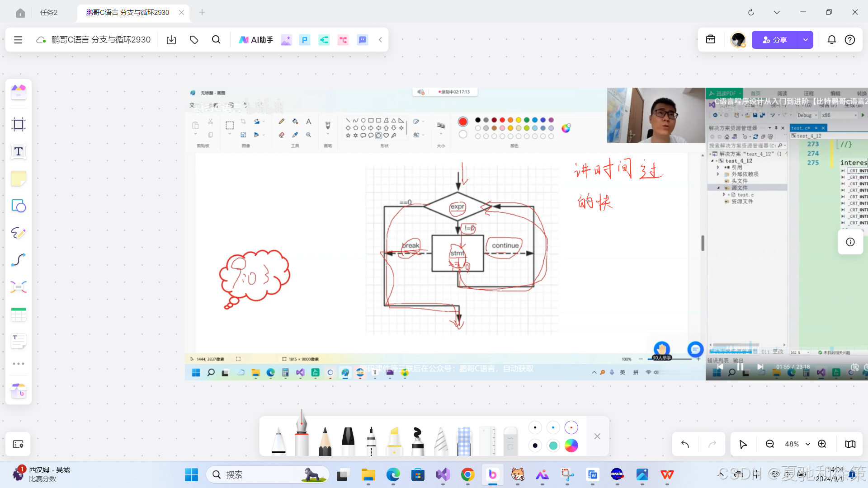
Task: Select the connector line tool
Action: 19,260
